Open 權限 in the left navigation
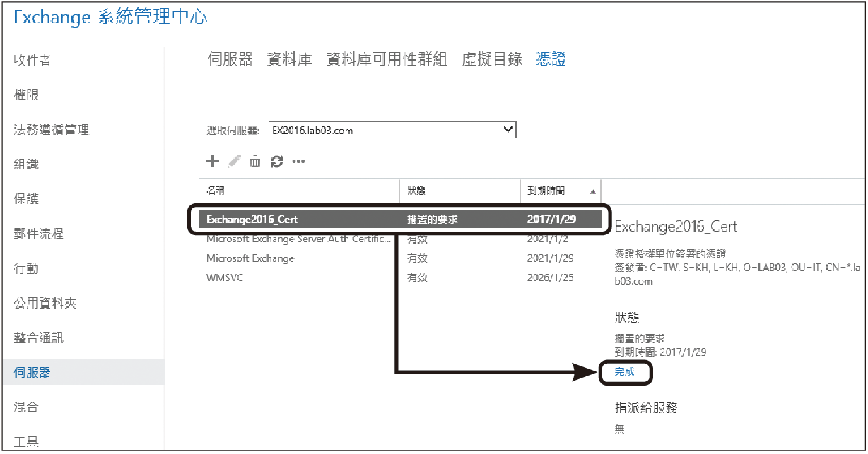This screenshot has width=868, height=454. coord(26,95)
